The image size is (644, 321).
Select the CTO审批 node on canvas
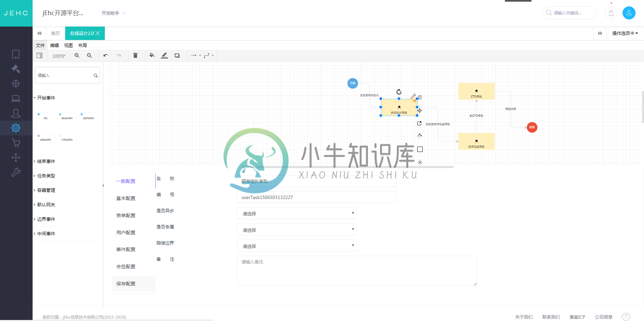(476, 91)
